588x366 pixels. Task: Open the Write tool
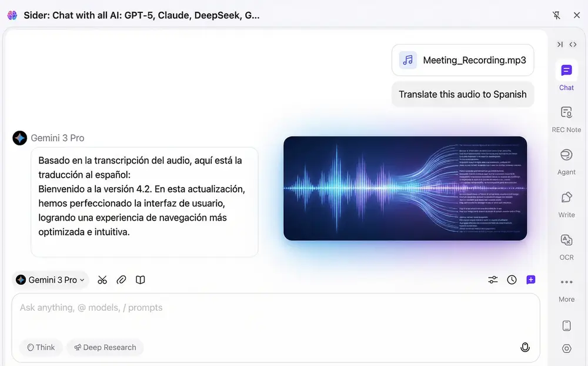[x=566, y=204]
